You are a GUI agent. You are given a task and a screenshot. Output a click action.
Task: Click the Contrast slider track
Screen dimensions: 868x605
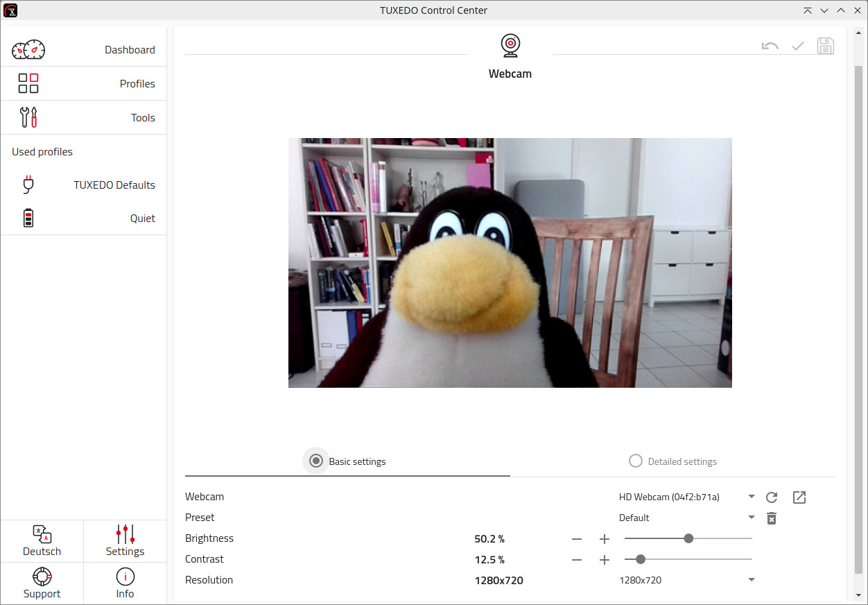pos(688,559)
